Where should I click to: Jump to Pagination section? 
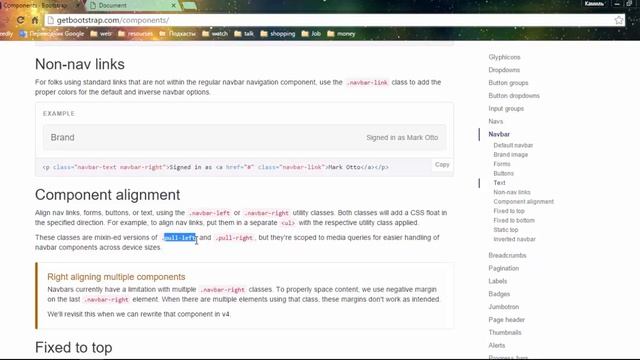point(504,269)
